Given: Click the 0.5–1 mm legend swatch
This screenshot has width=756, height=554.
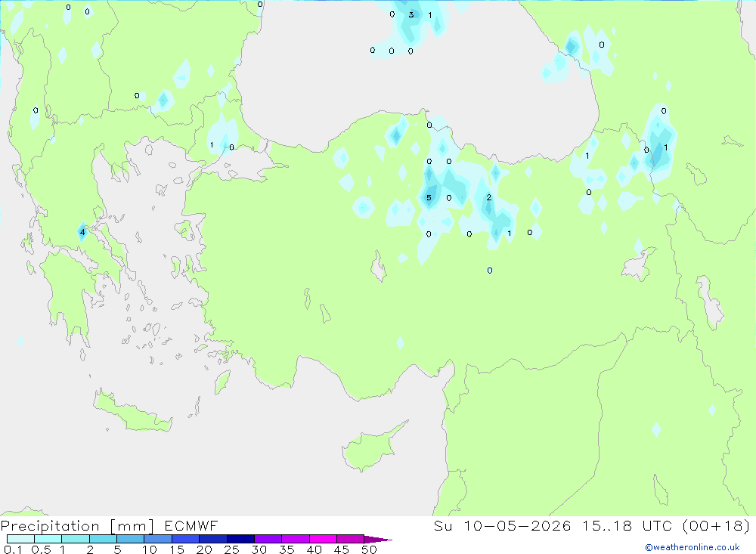Looking at the screenshot, I should 48,539.
